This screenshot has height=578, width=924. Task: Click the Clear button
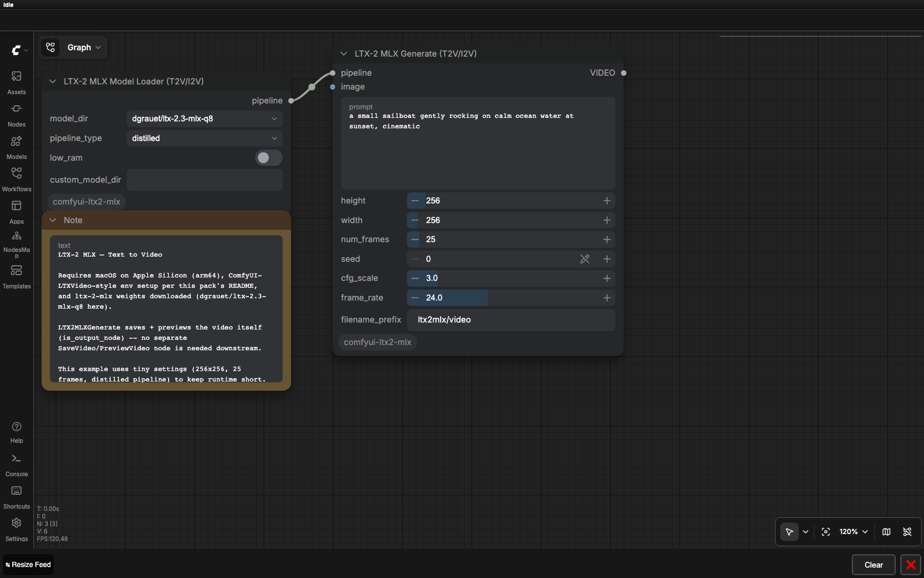pyautogui.click(x=874, y=565)
